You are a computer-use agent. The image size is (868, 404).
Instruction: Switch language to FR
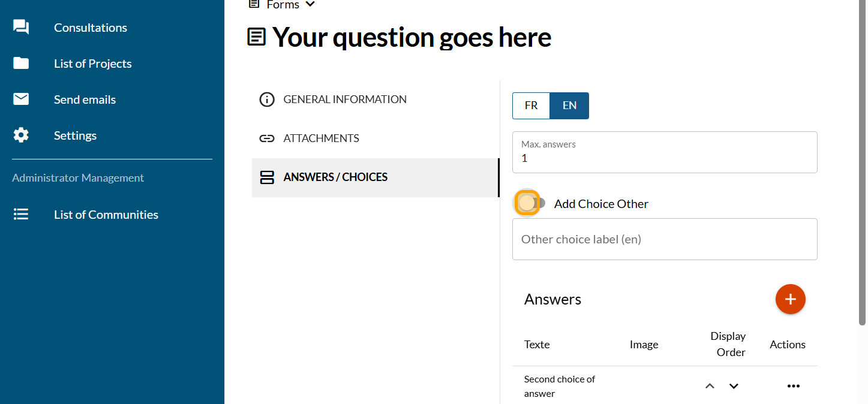point(531,105)
